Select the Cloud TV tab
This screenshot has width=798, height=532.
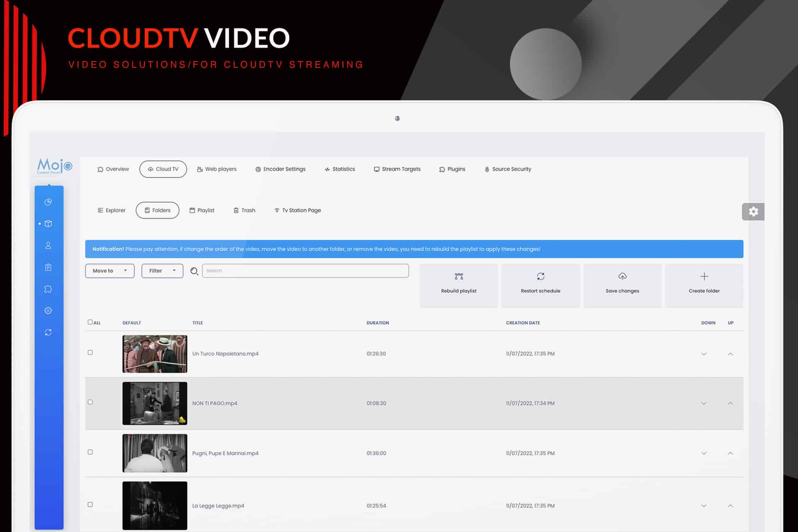[x=163, y=169]
